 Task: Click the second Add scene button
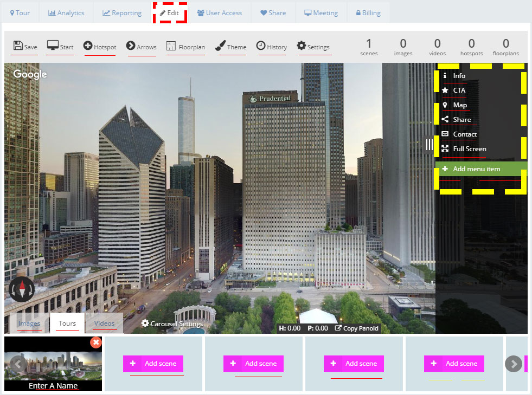coord(253,364)
